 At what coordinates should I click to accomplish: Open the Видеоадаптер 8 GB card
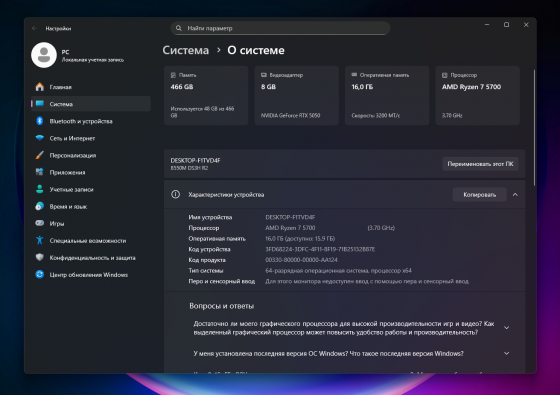[296, 95]
